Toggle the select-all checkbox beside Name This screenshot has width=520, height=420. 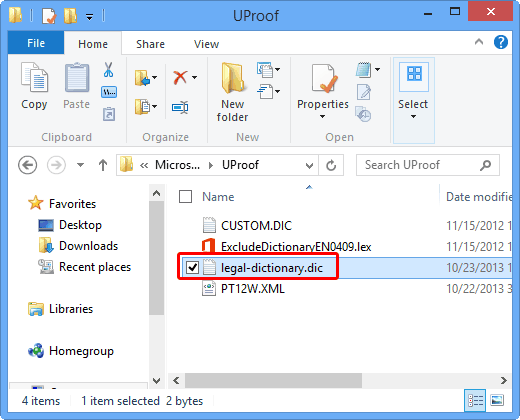tap(185, 197)
